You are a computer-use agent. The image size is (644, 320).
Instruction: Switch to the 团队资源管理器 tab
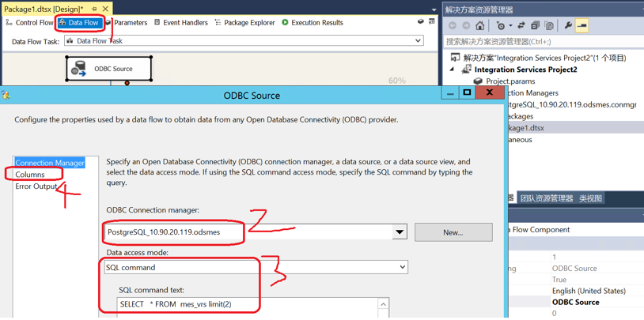pyautogui.click(x=546, y=198)
